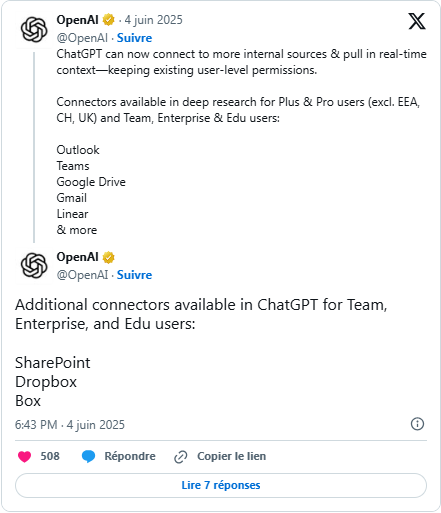The height and width of the screenshot is (513, 441).
Task: Click the second gold verified badge
Action: click(x=108, y=257)
